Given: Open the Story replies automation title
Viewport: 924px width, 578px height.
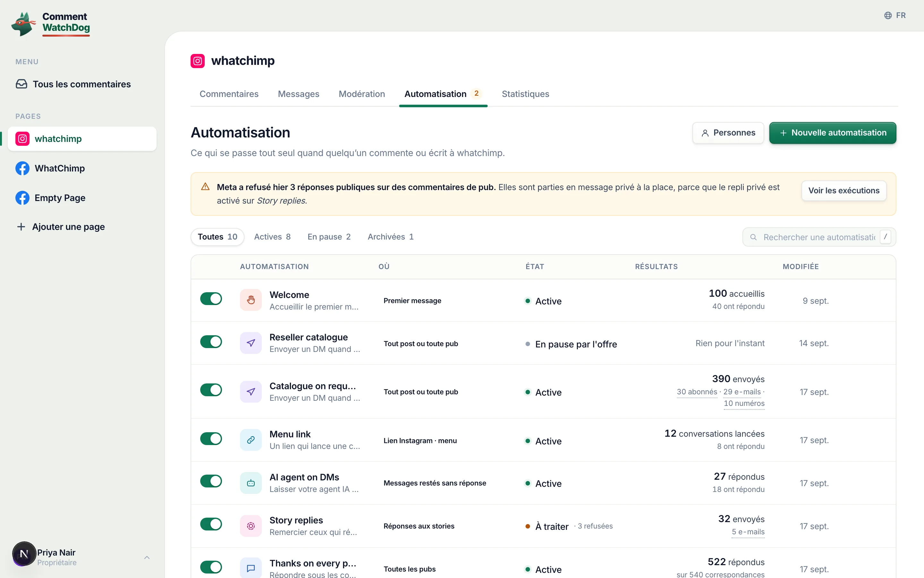Looking at the screenshot, I should (296, 520).
